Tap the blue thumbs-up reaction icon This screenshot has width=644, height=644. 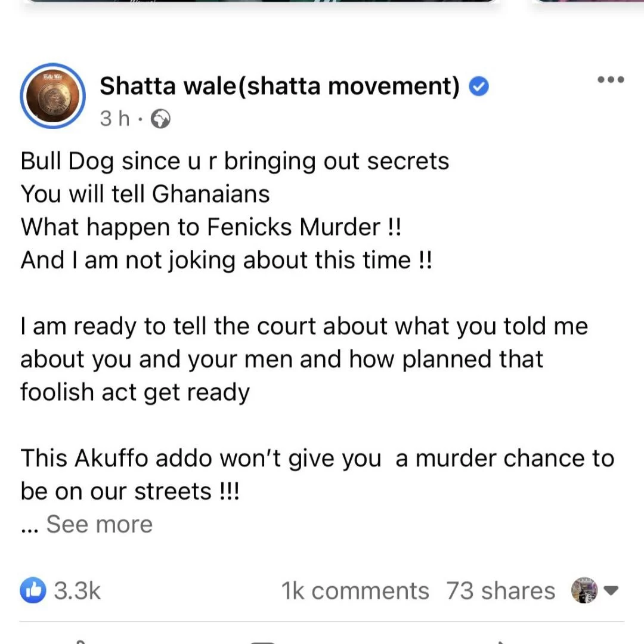33,590
